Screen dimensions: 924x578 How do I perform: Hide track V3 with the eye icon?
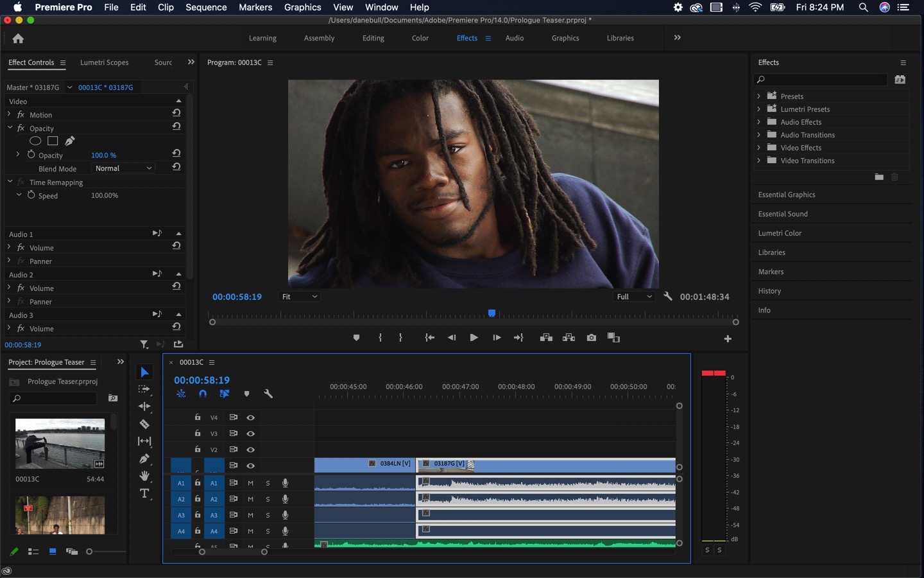[x=251, y=433]
